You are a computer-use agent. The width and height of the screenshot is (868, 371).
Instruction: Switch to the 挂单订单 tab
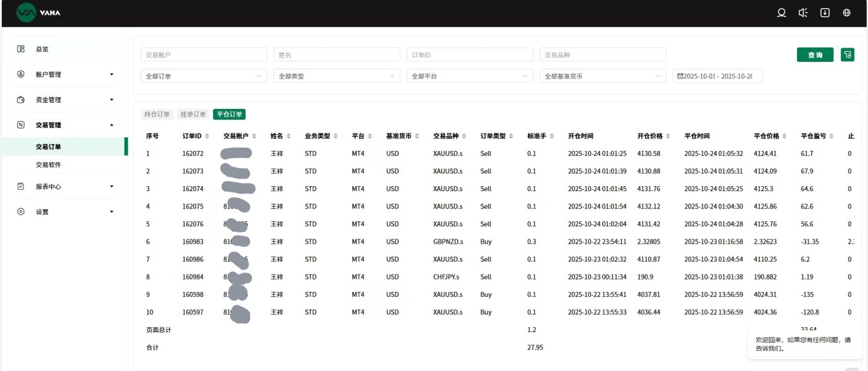193,114
